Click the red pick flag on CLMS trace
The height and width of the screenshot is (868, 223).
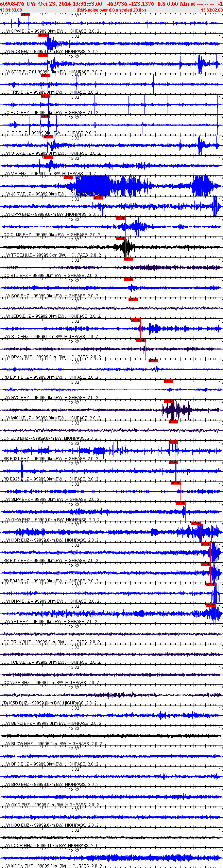point(121,218)
